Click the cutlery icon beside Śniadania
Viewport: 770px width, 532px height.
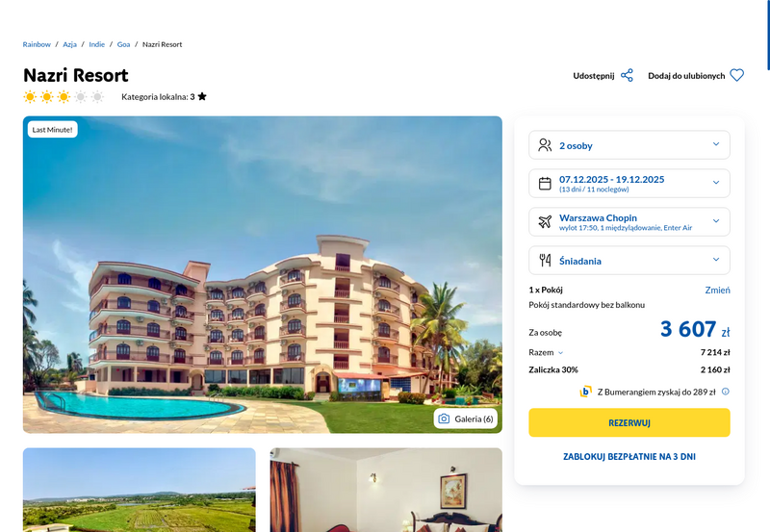coord(545,260)
